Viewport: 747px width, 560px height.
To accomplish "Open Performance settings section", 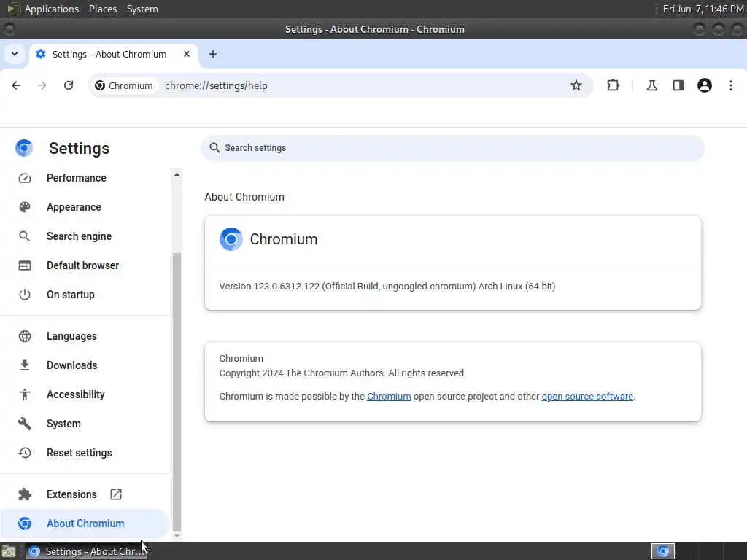I will 76,178.
